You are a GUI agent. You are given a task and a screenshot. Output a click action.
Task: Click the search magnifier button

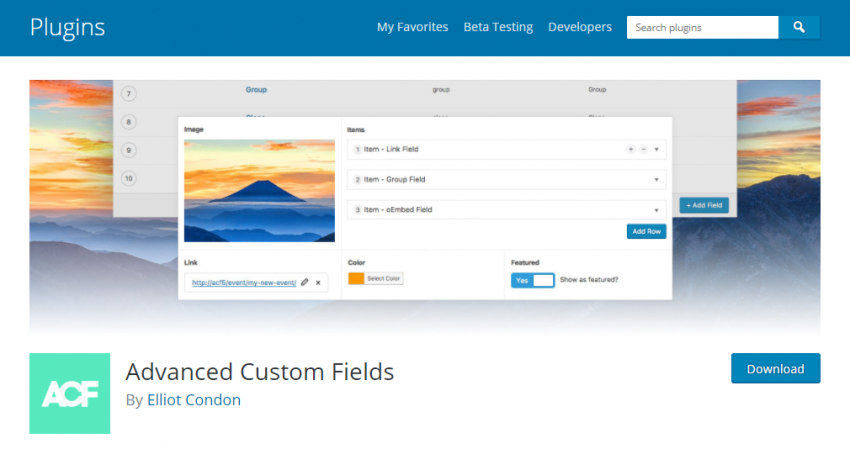799,28
